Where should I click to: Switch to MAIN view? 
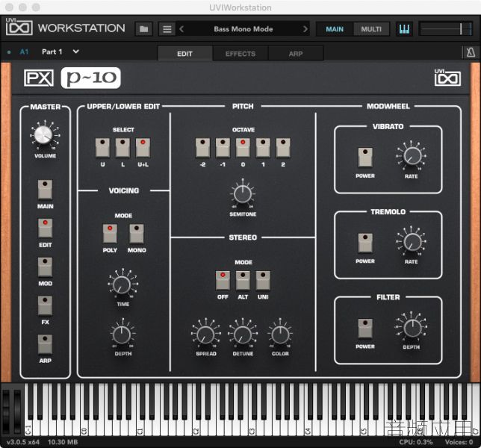coord(335,29)
